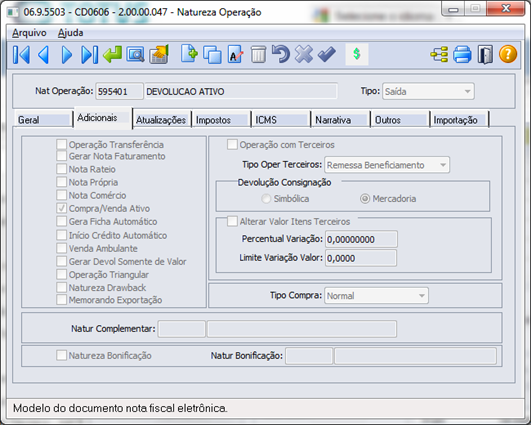Toggle the Natureza Drawback checkbox

point(62,288)
